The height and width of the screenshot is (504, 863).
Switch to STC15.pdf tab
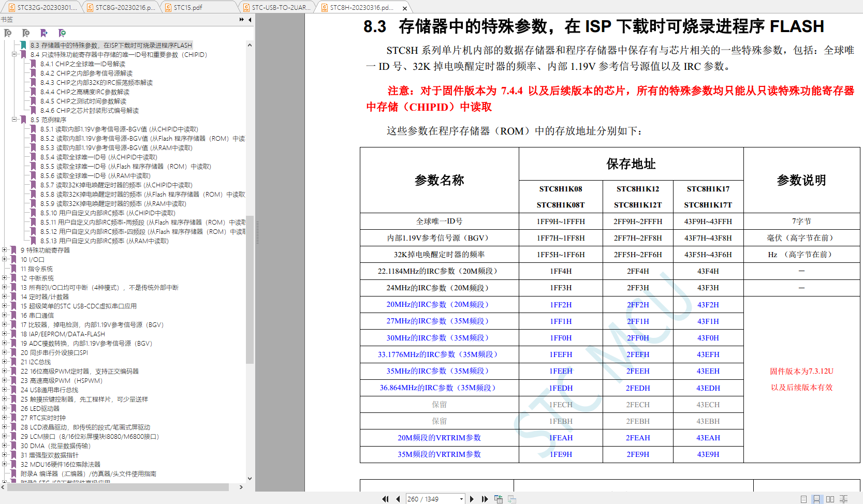coord(199,7)
